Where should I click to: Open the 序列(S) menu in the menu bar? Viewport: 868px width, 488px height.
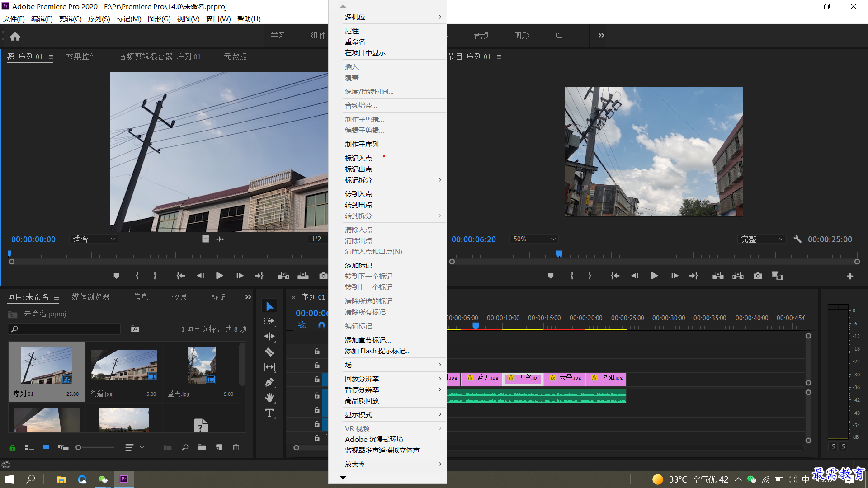[99, 19]
